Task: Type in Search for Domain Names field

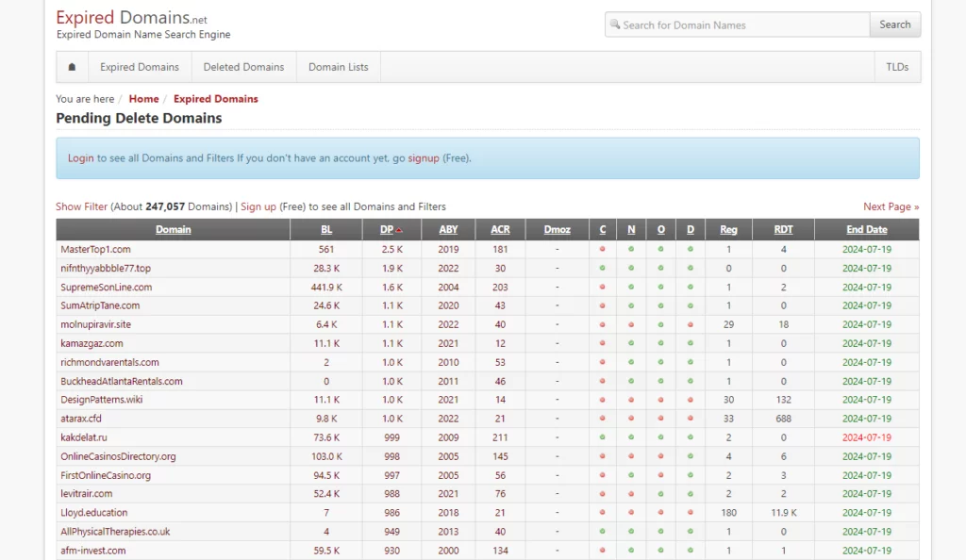Action: click(741, 25)
